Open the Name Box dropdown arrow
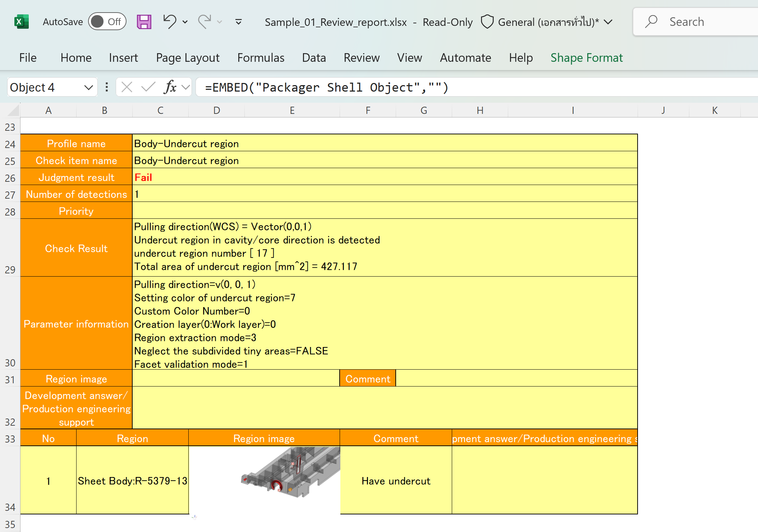Screen dimensions: 758x532 pyautogui.click(x=88, y=87)
